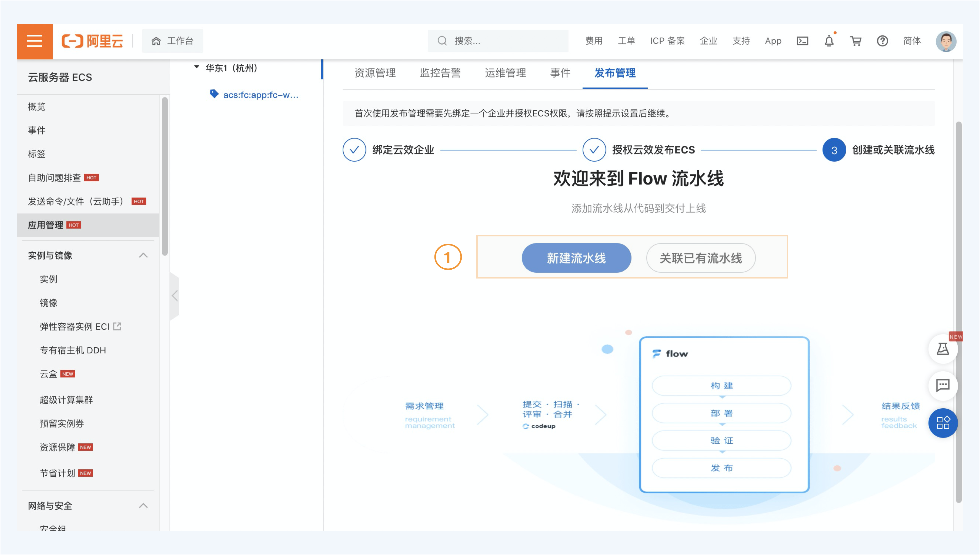Click the 构建 stage in flow diagram
Viewport: 980px width, 555px height.
point(721,386)
